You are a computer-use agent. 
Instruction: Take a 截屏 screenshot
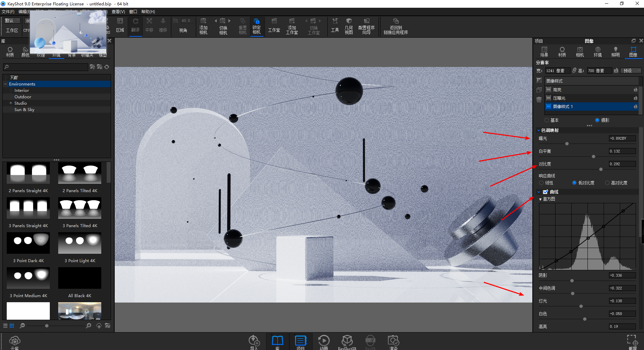click(x=632, y=342)
